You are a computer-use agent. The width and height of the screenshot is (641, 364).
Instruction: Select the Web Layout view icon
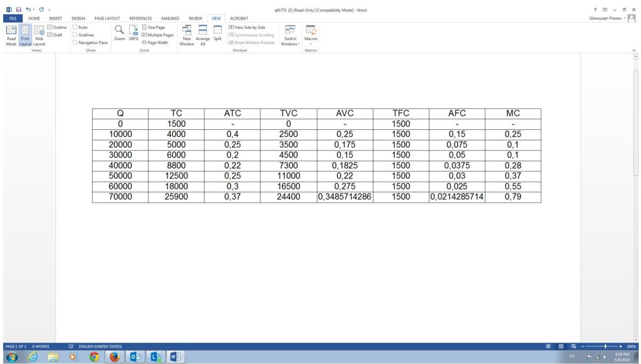(39, 34)
